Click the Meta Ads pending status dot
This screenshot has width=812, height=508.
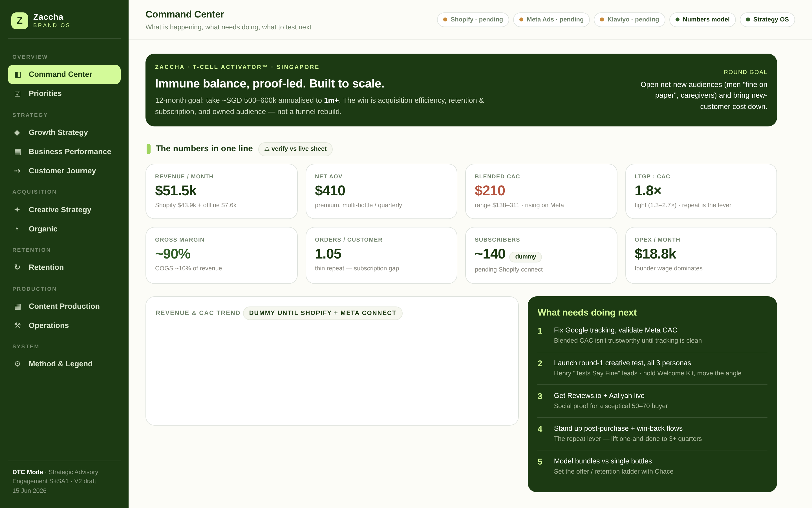[x=521, y=19]
